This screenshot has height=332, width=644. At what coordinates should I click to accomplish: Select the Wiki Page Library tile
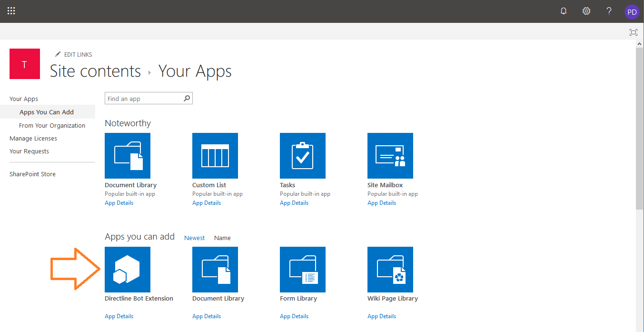click(x=390, y=270)
